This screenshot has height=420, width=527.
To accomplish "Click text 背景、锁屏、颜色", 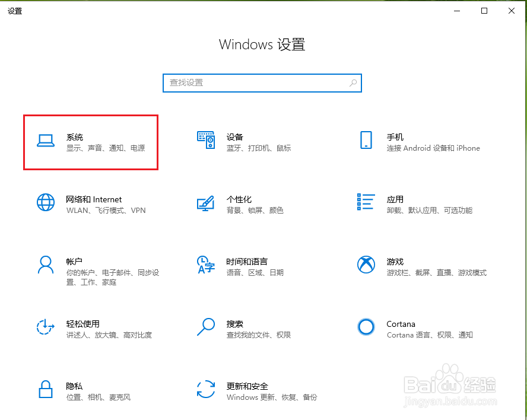I will pyautogui.click(x=255, y=211).
